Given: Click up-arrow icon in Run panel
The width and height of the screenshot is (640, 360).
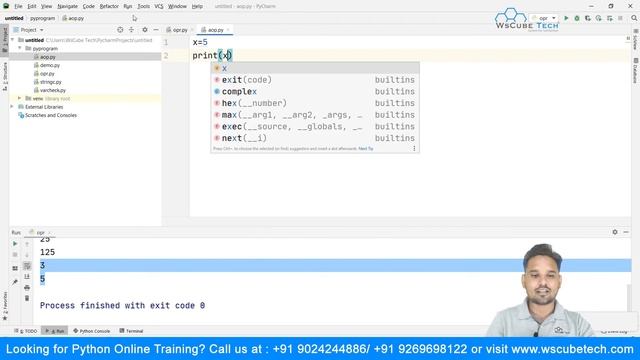Looking at the screenshot, I should [27, 244].
